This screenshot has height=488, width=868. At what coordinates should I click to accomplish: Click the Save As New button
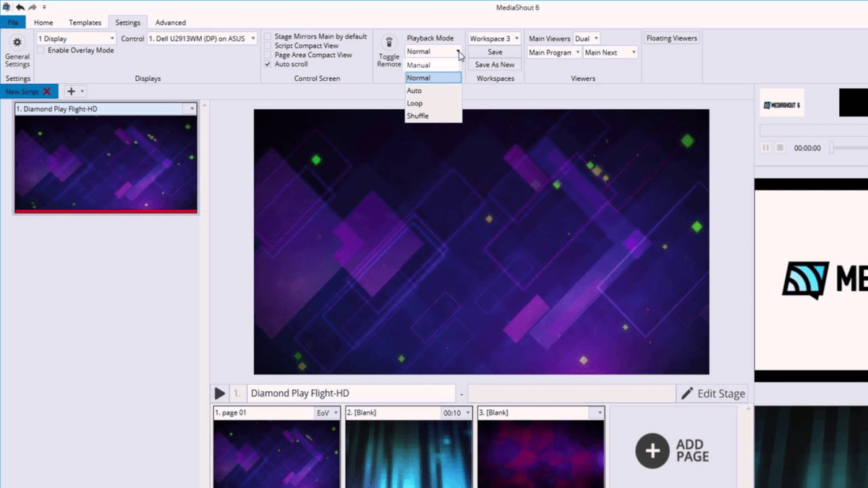coord(495,65)
